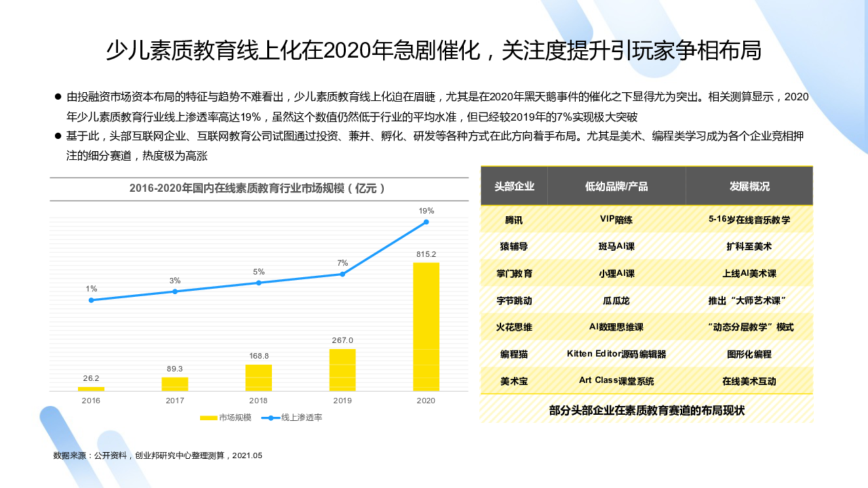Click the slide headline about 少儿素质教育线上化
The image size is (868, 488).
[433, 51]
